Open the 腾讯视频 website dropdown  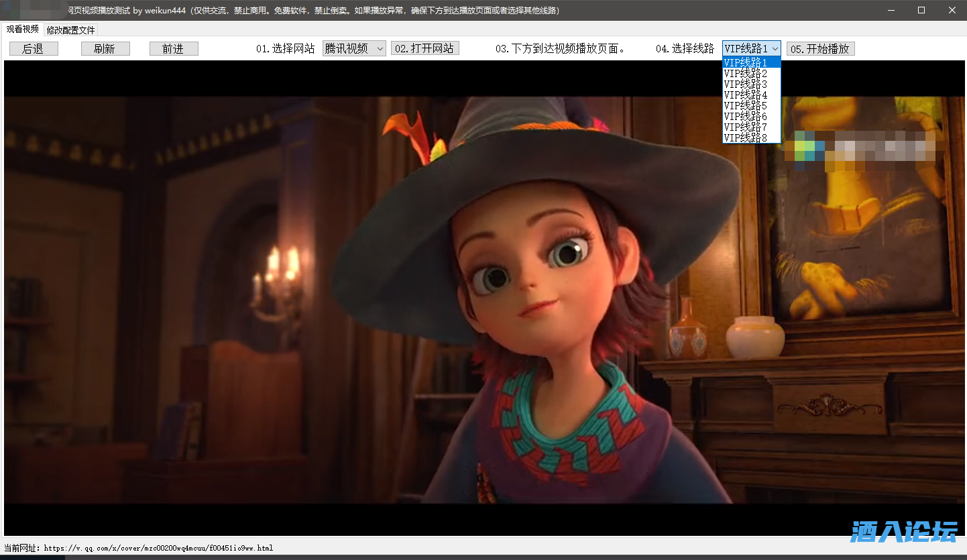[354, 48]
